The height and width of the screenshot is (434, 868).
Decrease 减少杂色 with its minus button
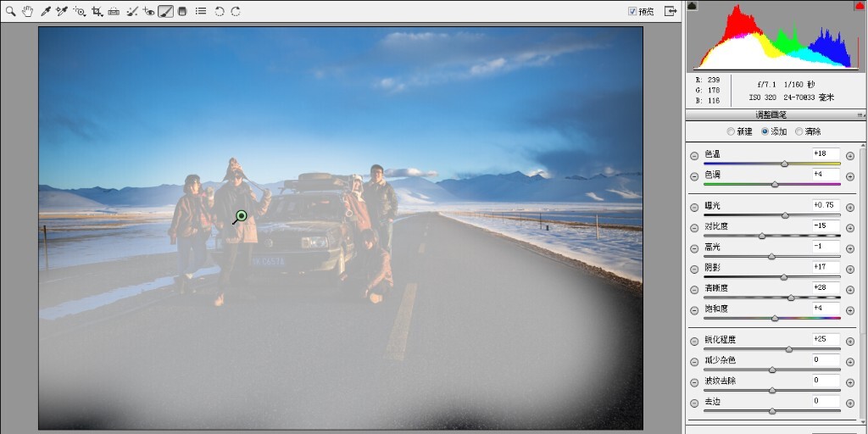pyautogui.click(x=694, y=362)
